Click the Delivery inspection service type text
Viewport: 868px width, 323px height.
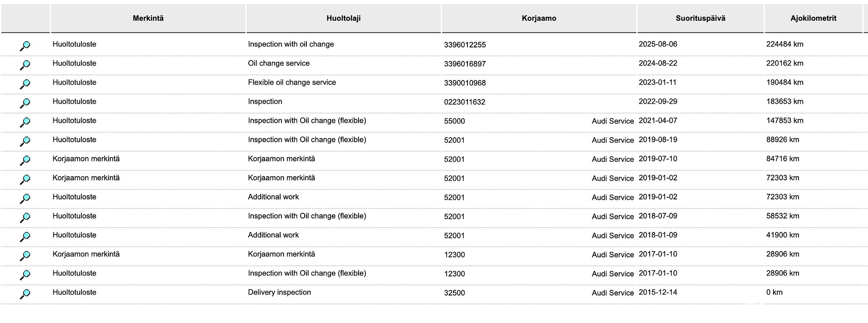(279, 293)
